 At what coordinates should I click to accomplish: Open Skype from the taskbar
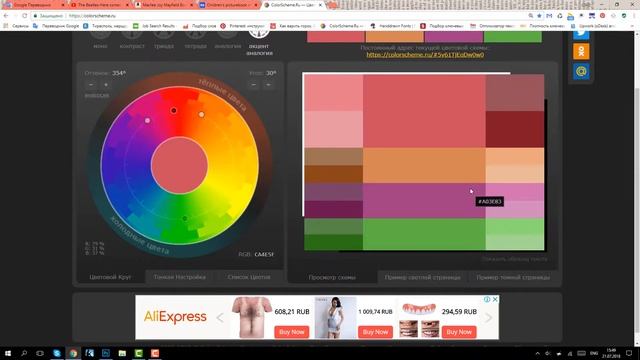(57, 353)
